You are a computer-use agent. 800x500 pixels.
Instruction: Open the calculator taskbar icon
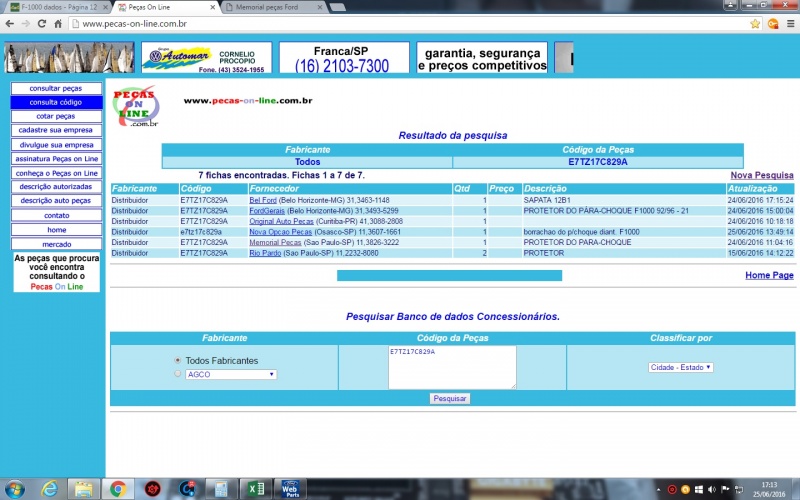221,489
